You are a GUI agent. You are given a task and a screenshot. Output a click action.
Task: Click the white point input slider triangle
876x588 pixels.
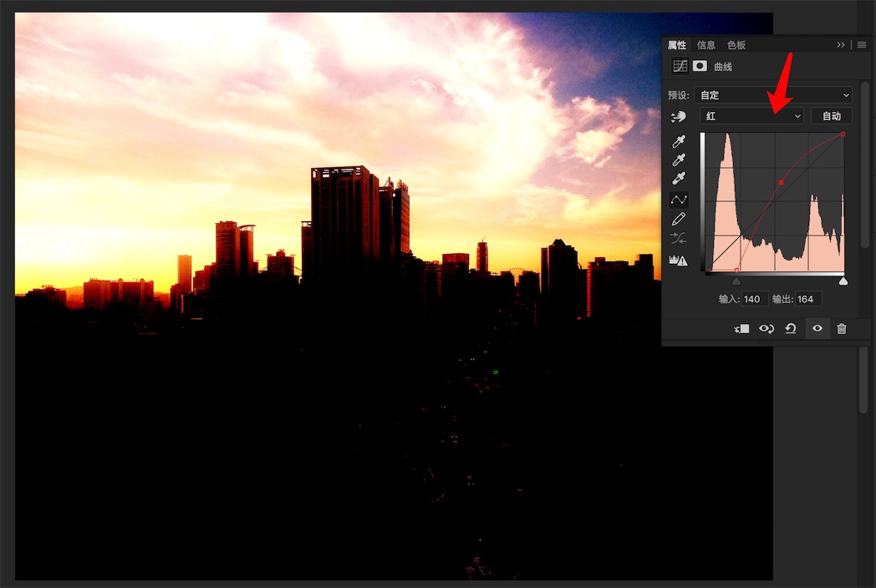pyautogui.click(x=843, y=281)
